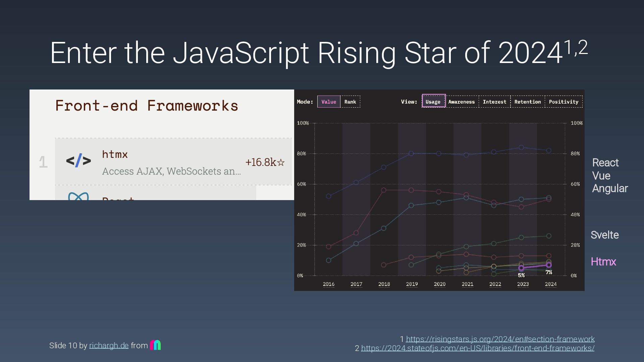Click the Svelte legend label
This screenshot has height=362, width=644.
click(x=604, y=235)
